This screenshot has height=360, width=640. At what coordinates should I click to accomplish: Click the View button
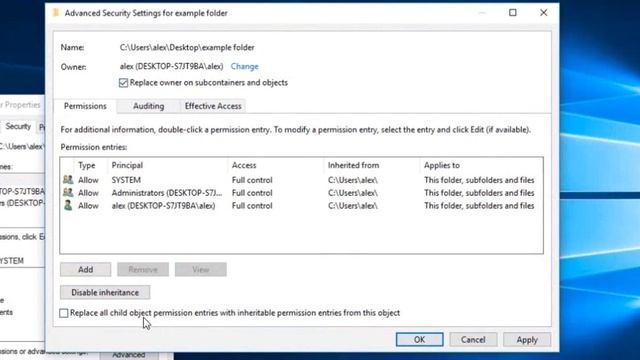coord(201,269)
